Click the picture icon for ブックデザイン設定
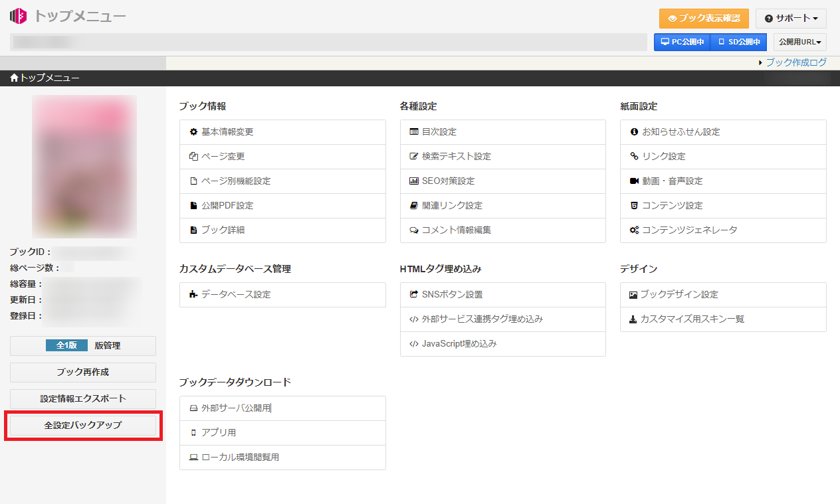Screen dimensions: 840x504 (633, 295)
